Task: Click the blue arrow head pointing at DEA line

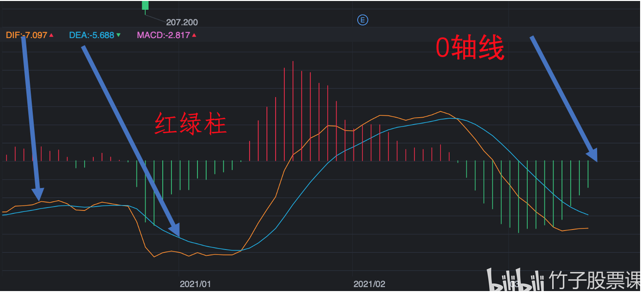Action: tap(174, 230)
